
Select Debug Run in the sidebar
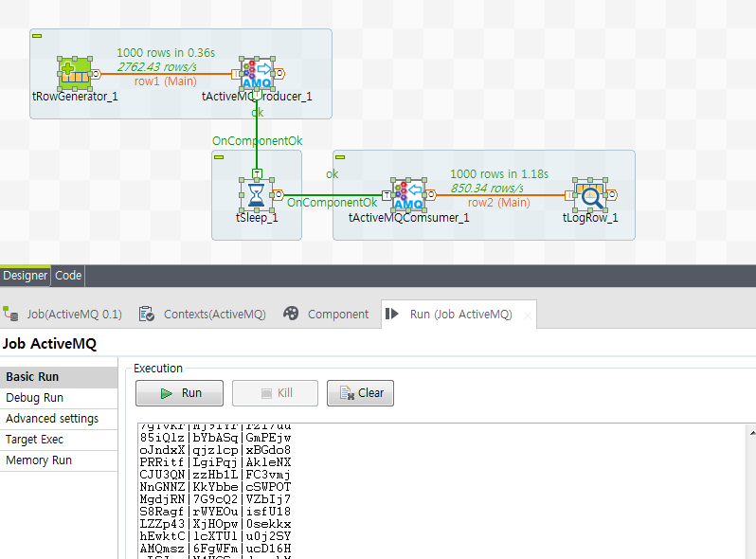[35, 398]
